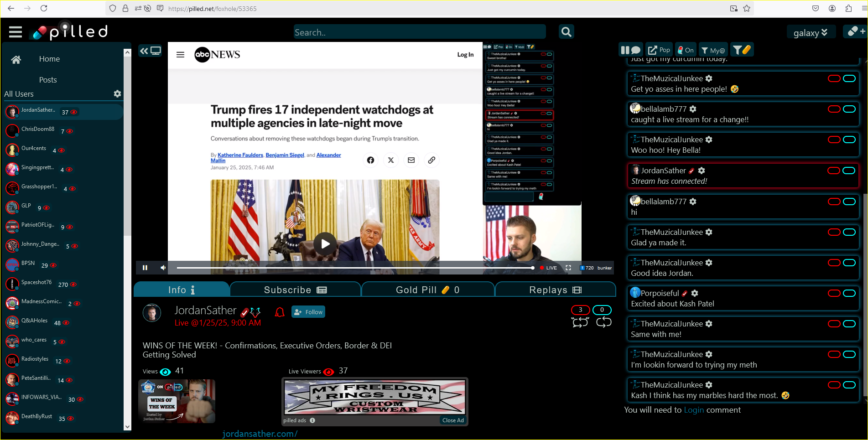Play the ABC News embedded video
Viewport: 868px width, 440px height.
[x=325, y=244]
